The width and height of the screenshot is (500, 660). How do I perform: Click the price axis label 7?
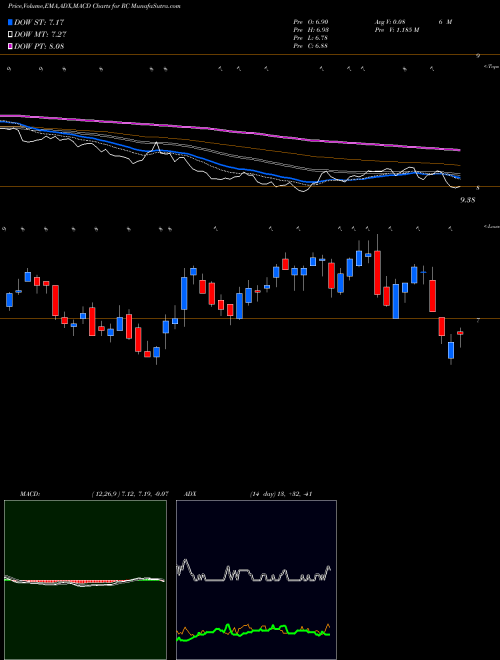[478, 321]
